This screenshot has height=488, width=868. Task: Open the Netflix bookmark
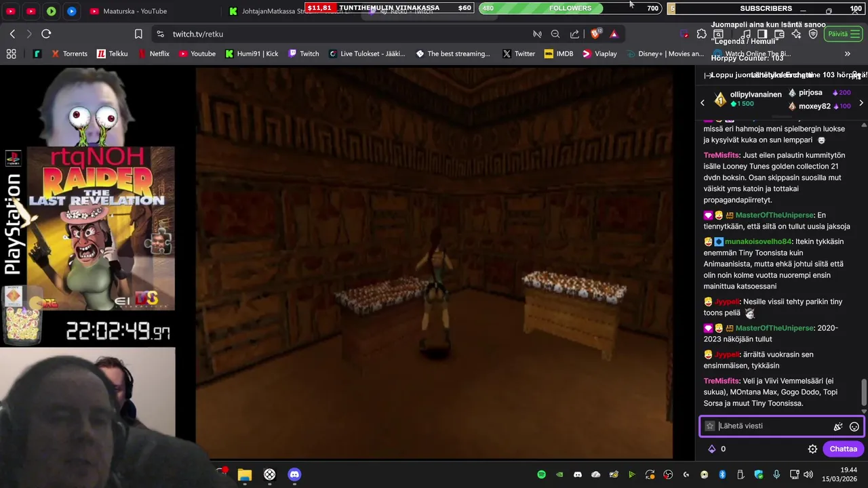coord(153,54)
